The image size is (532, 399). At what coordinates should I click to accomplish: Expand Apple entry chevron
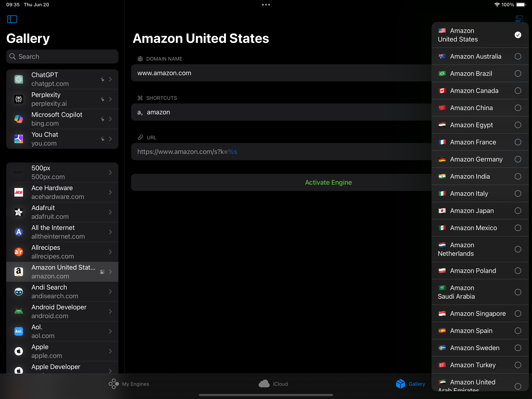(110, 351)
